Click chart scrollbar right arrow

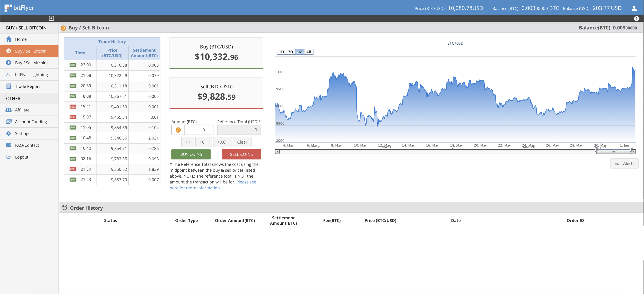click(634, 152)
